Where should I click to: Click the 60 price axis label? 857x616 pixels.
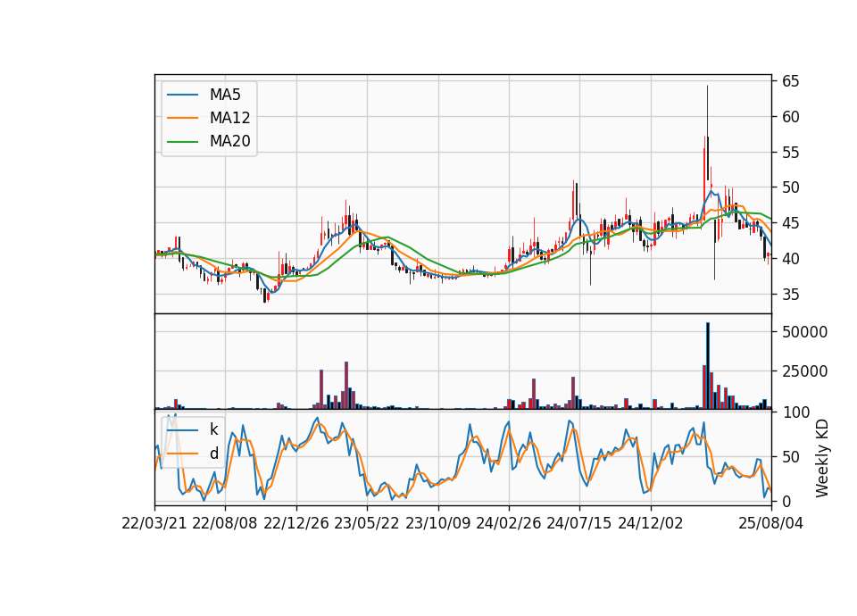coord(790,117)
